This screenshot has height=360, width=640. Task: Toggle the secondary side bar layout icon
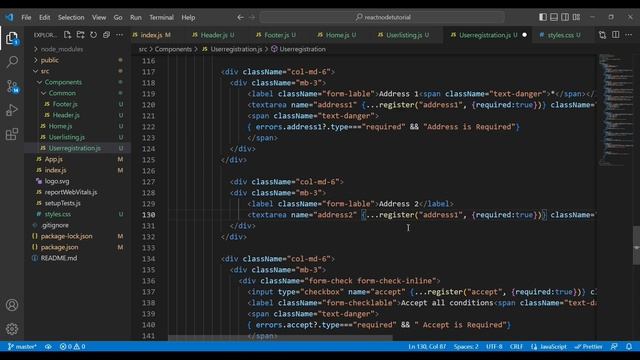pos(565,17)
